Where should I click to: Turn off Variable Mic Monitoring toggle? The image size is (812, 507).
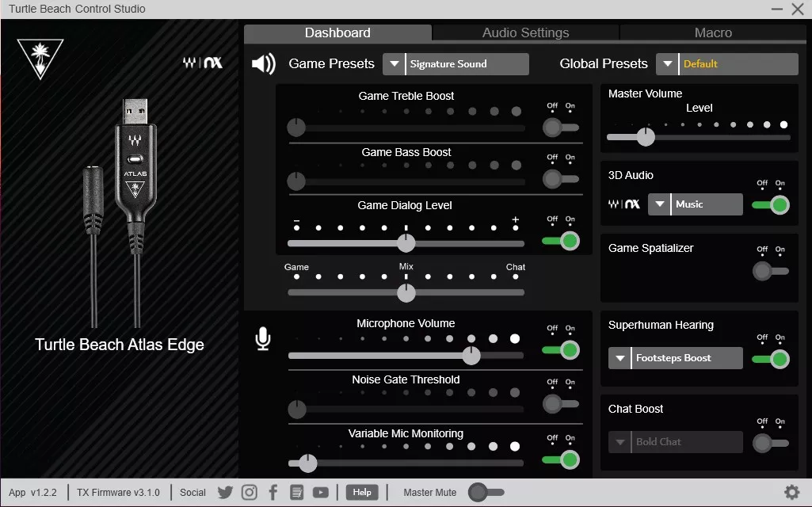click(x=561, y=460)
